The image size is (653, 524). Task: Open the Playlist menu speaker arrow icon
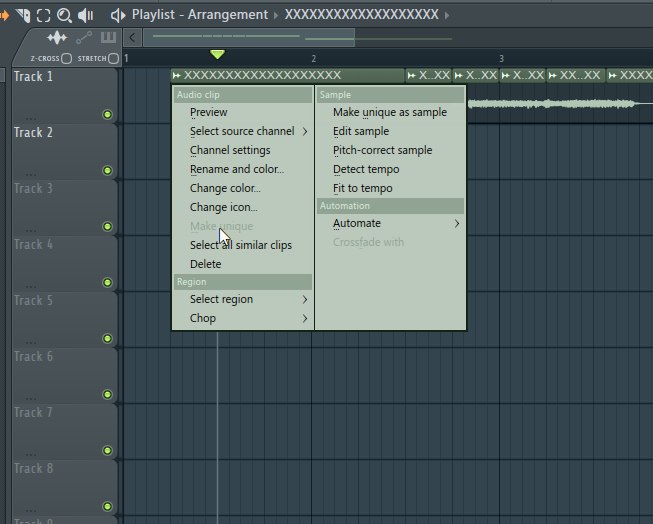(x=118, y=15)
